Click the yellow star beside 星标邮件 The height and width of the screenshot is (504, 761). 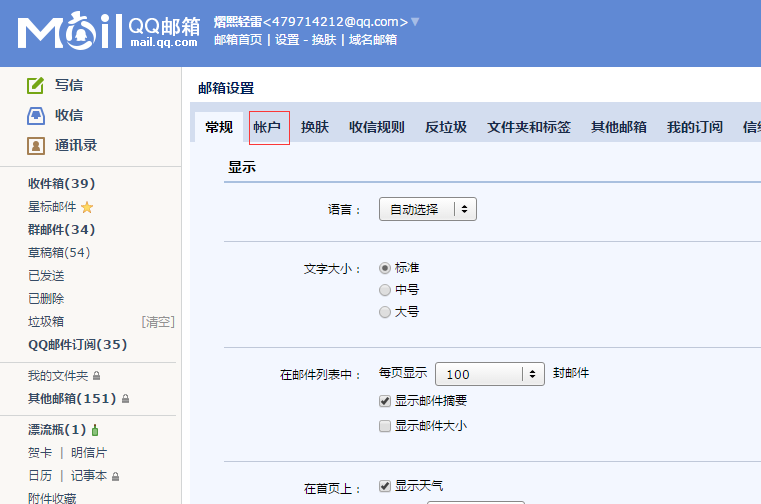tap(87, 207)
